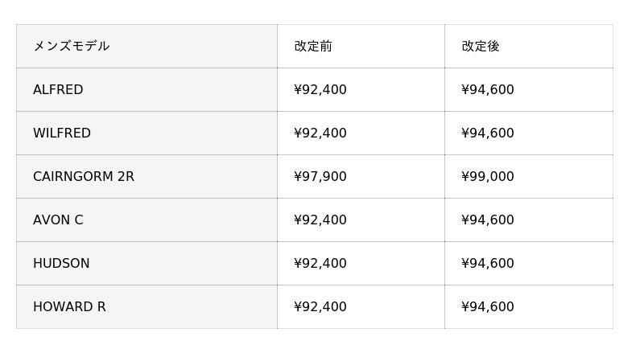This screenshot has height=353, width=644.
Task: Click HUDSON's revised price ¥94,600
Action: pos(488,264)
